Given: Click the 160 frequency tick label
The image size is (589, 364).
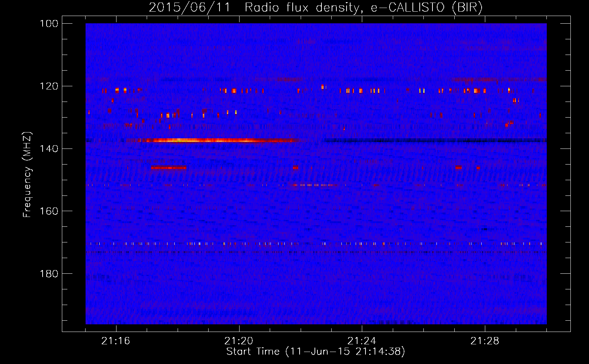Looking at the screenshot, I should [x=48, y=211].
